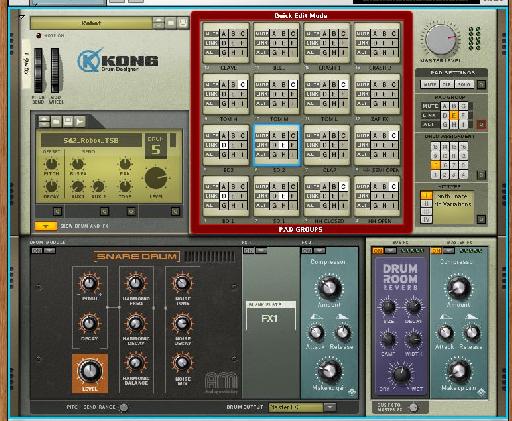Assign drum 16 in the Drum Assignment grid
This screenshot has width=512, height=421.
click(x=463, y=146)
